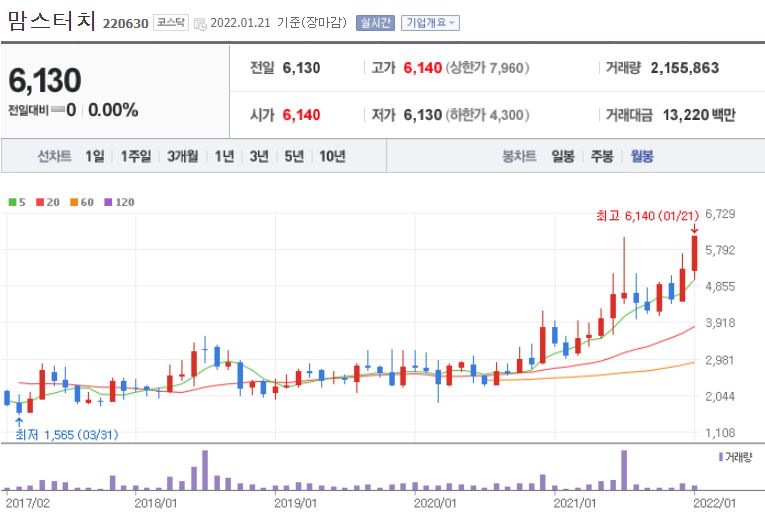Select the 1일 line chart period
Image resolution: width=765 pixels, height=527 pixels.
(95, 156)
